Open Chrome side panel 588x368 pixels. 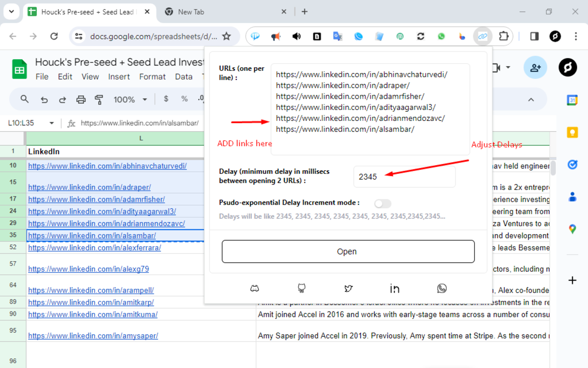534,36
